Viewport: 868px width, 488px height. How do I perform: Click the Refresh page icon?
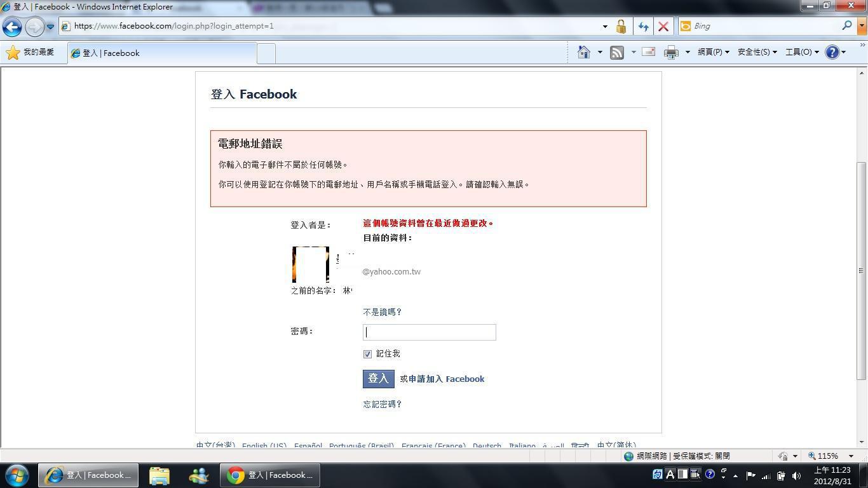(643, 26)
